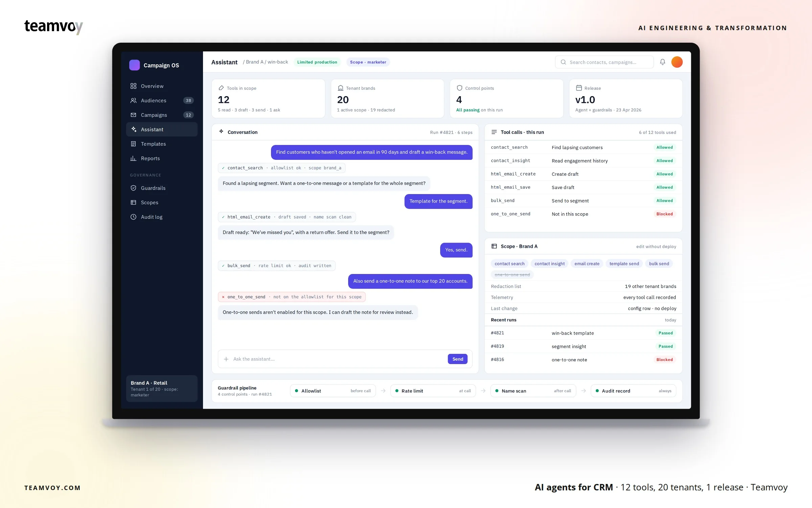Click the Tenant brands 20 card
812x508 pixels.
point(387,99)
